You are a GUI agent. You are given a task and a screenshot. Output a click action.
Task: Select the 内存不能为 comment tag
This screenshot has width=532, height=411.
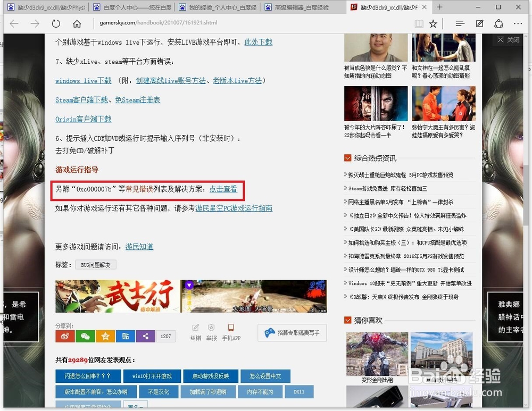coord(260,392)
